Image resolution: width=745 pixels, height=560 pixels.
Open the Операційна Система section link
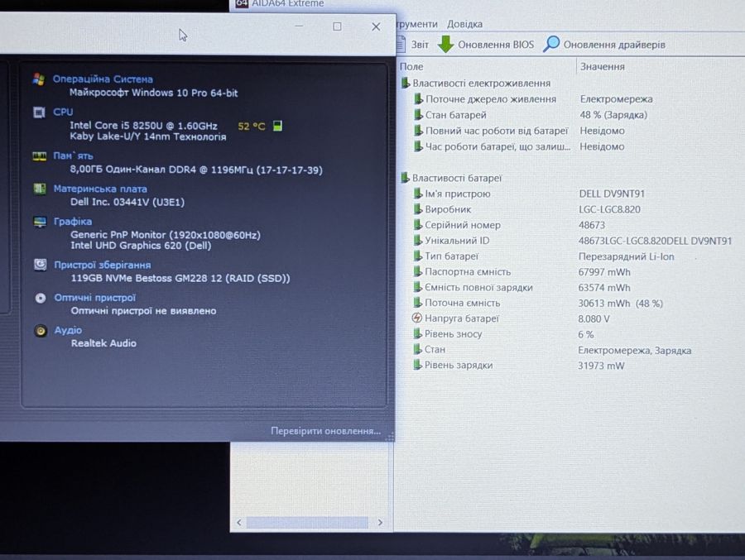point(103,79)
